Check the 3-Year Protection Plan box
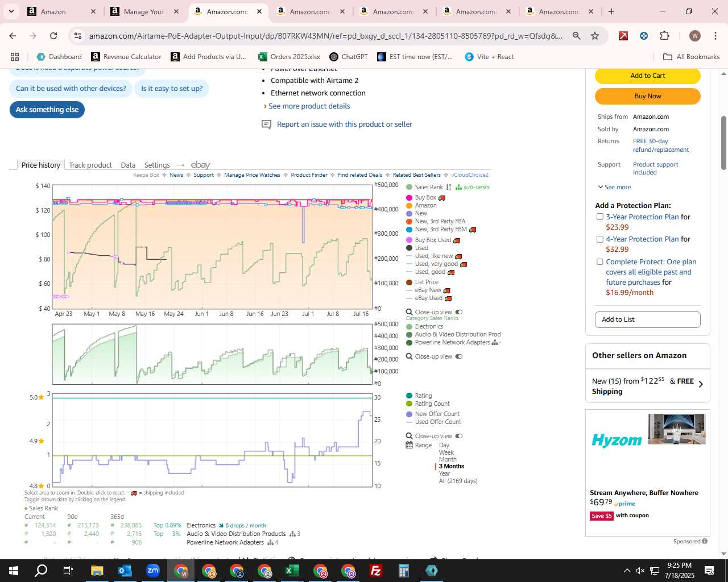 tap(599, 217)
